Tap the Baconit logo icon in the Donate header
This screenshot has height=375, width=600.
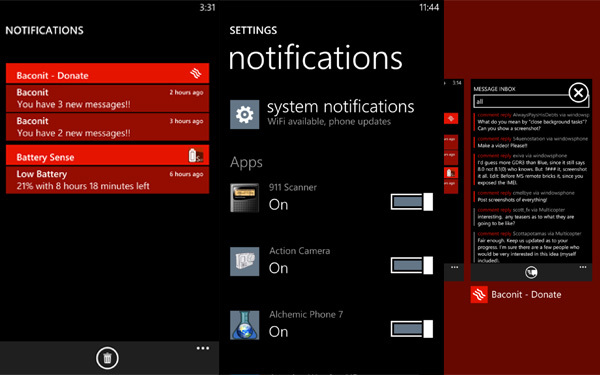click(196, 73)
